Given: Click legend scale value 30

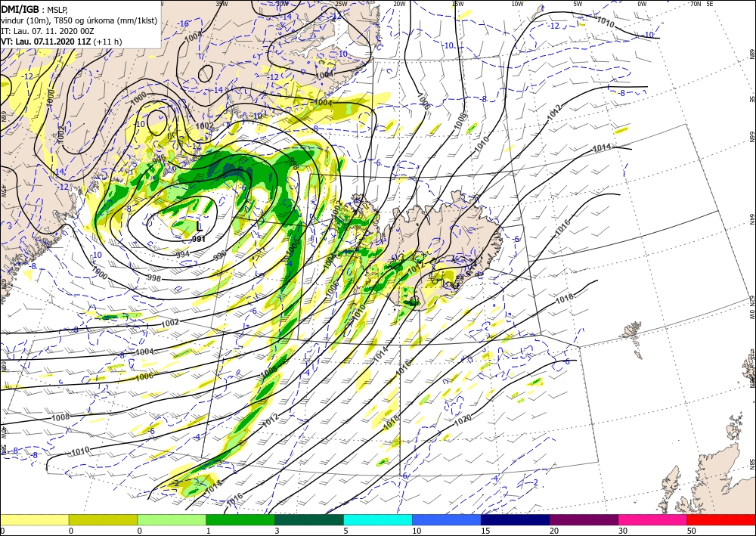Looking at the screenshot, I should click(x=622, y=531).
